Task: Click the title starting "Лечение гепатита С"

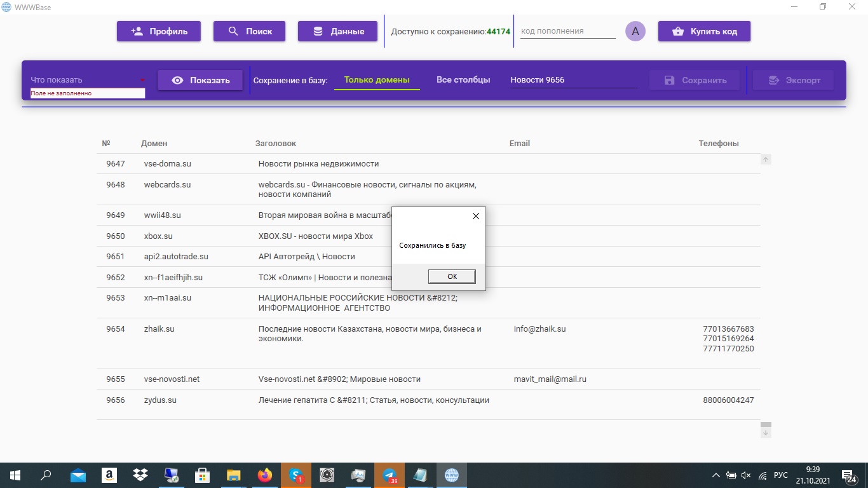Action: coord(374,400)
